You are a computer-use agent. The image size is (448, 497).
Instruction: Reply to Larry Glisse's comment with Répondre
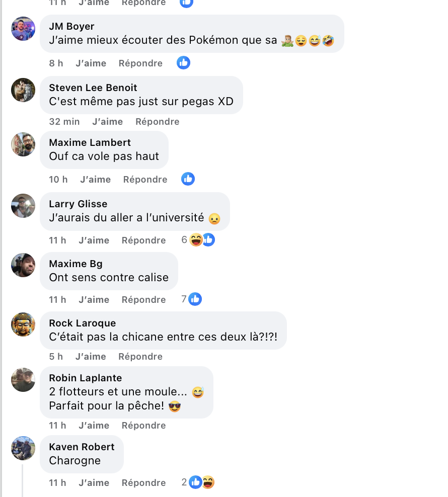[144, 240]
